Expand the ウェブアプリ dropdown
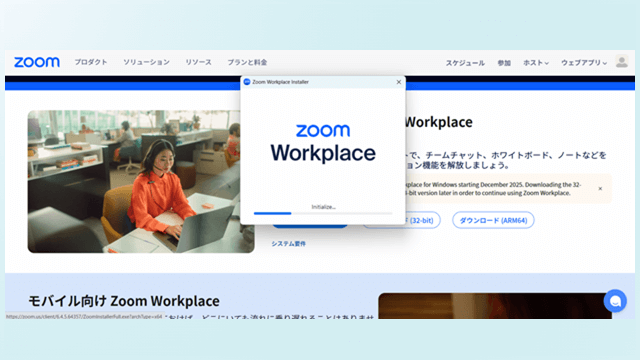This screenshot has height=360, width=640. pos(584,63)
